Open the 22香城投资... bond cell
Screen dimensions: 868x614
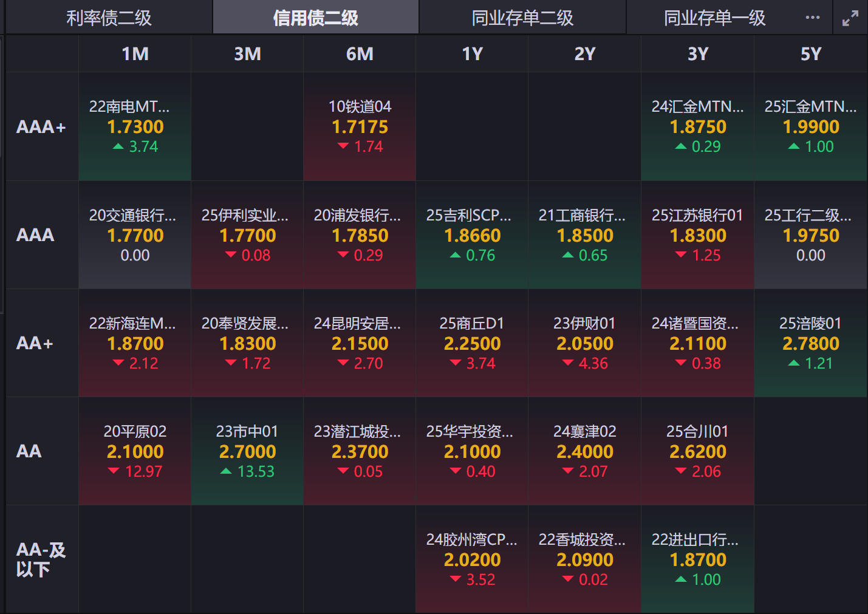click(584, 559)
